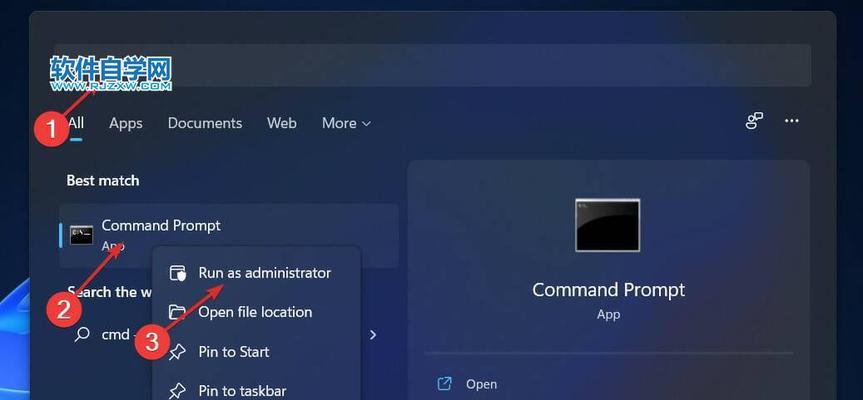Image resolution: width=863 pixels, height=400 pixels.
Task: Click the small Command Prompt icon
Action: click(81, 235)
